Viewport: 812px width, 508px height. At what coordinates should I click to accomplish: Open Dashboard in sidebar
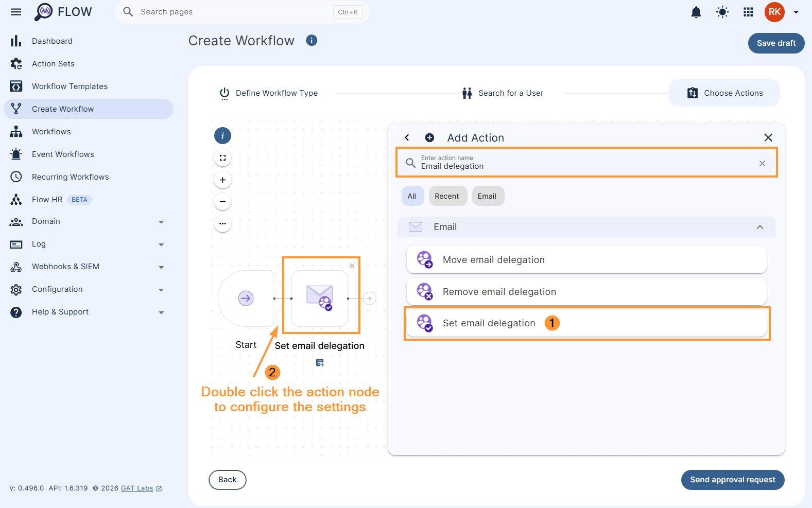pos(89,41)
